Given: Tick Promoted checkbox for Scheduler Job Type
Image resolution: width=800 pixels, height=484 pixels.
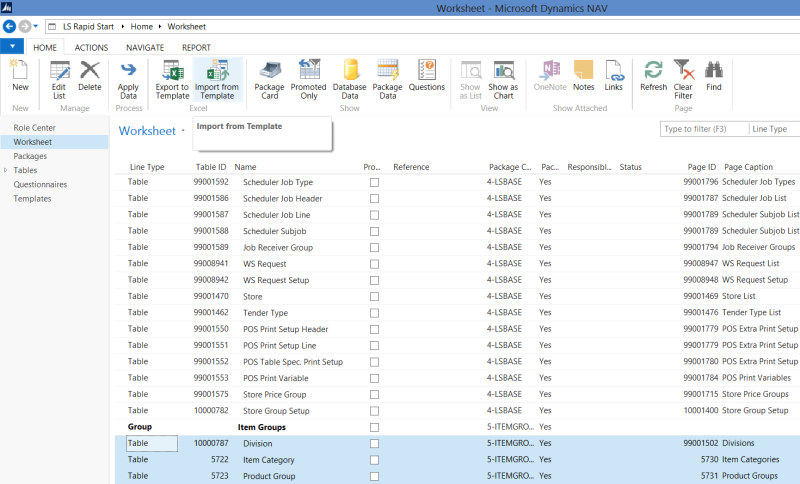Looking at the screenshot, I should [x=374, y=183].
